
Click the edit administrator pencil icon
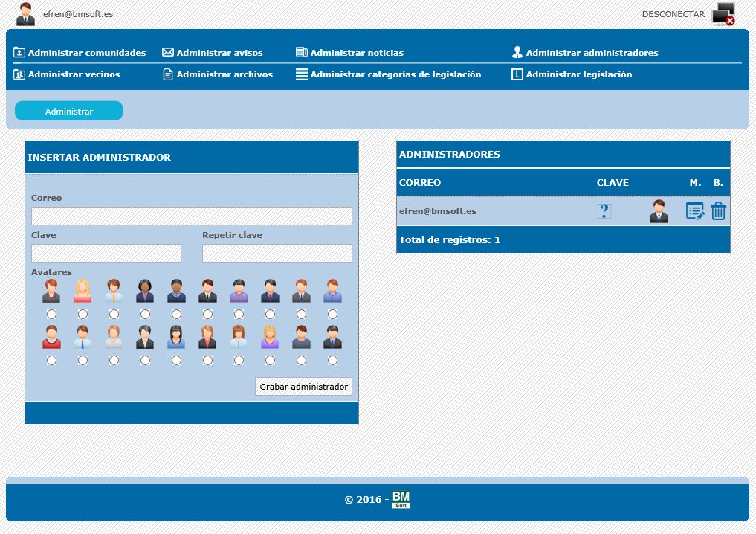point(694,211)
